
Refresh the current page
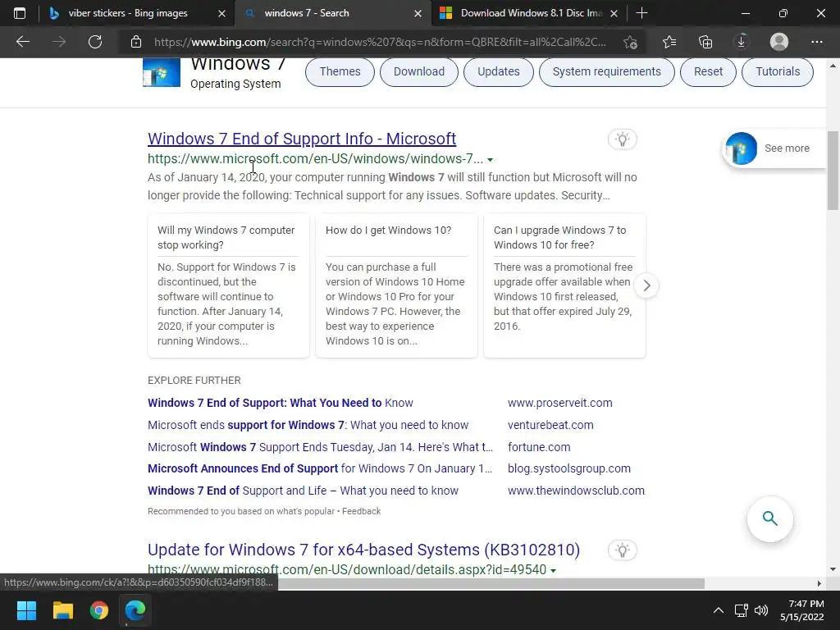click(95, 42)
